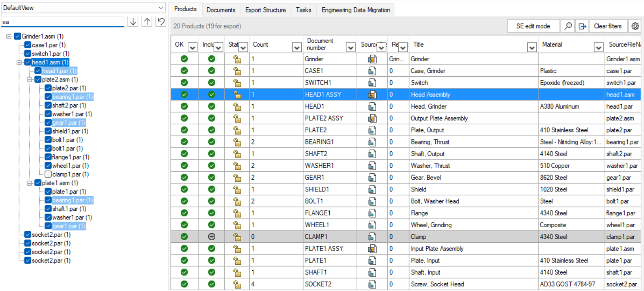The height and width of the screenshot is (291, 644).
Task: Click the lock state icon in BEARING1 row
Action: click(x=237, y=142)
